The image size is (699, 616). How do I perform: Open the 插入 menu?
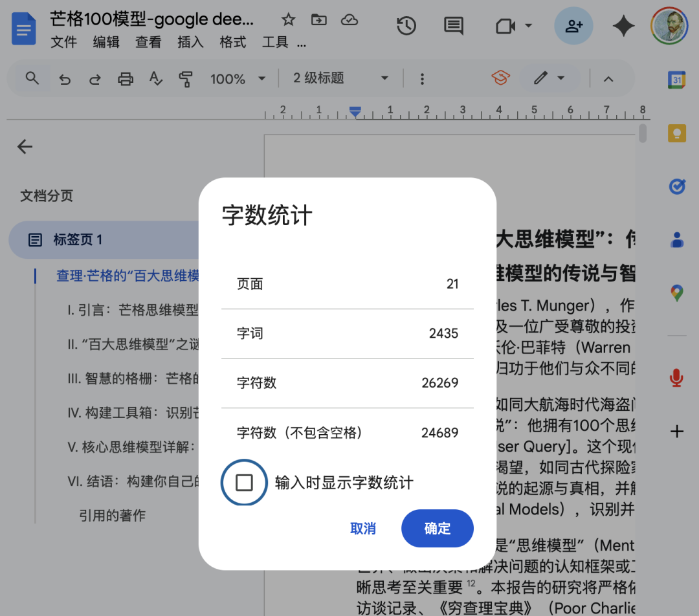[x=190, y=42]
